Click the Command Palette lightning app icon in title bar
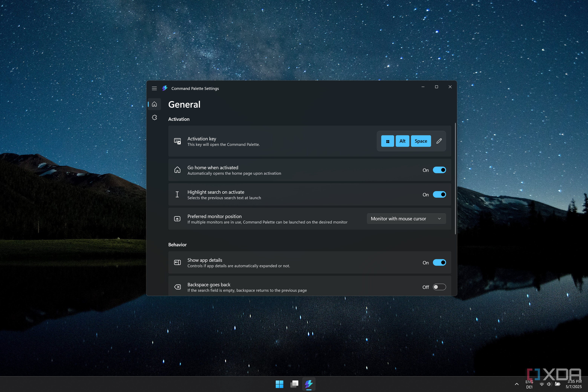Screen dimensions: 588x392 [x=165, y=88]
